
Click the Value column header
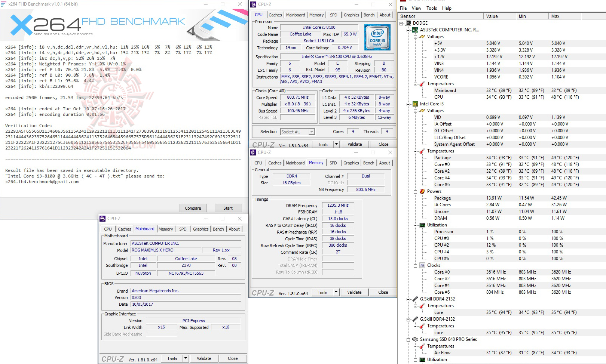point(499,16)
